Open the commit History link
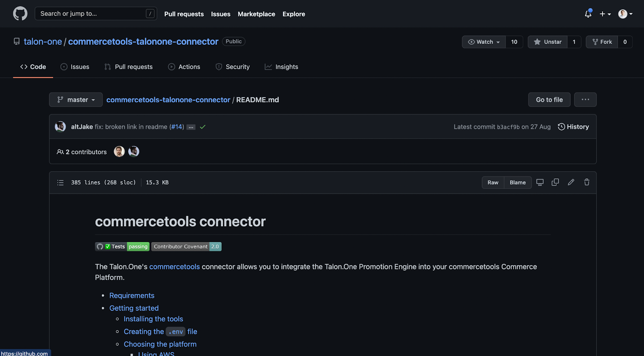 [x=573, y=126]
